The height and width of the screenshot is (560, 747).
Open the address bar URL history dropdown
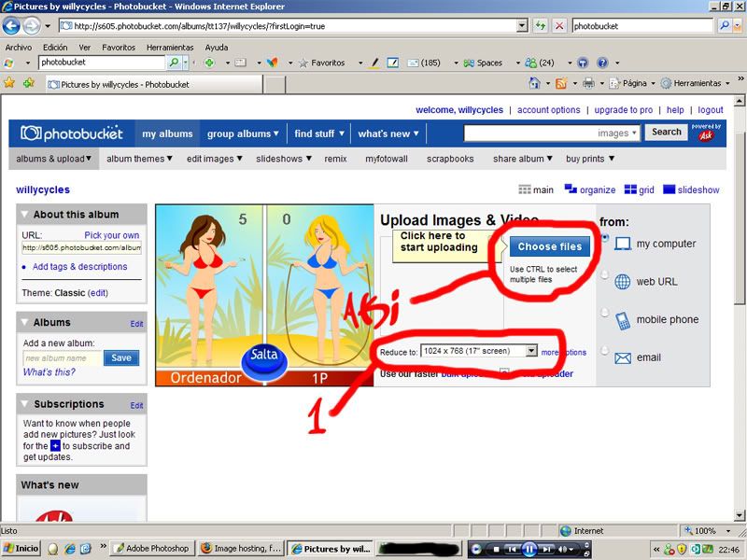tap(523, 26)
